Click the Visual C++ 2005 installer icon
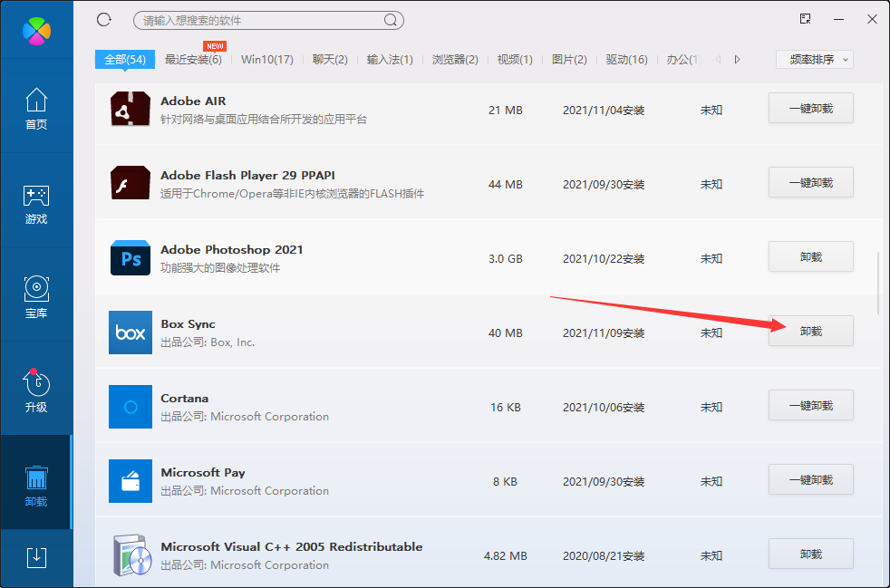 [131, 554]
